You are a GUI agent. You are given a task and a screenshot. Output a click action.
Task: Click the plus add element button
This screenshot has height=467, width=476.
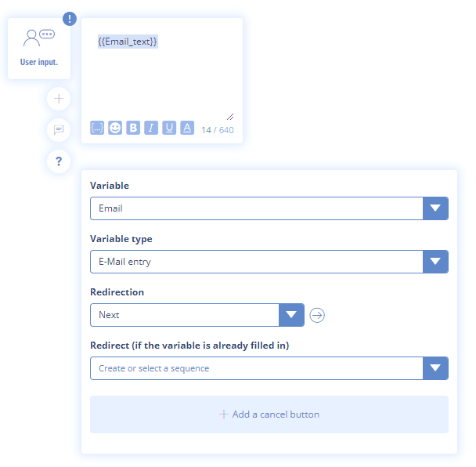[59, 99]
